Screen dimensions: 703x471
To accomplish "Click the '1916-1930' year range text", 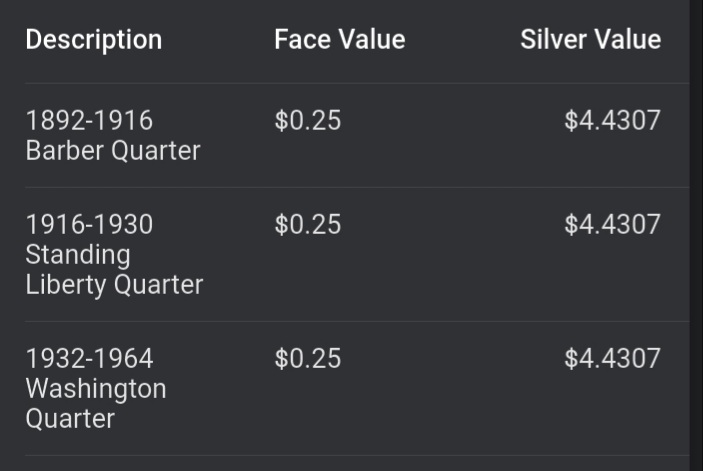I will pos(89,225).
